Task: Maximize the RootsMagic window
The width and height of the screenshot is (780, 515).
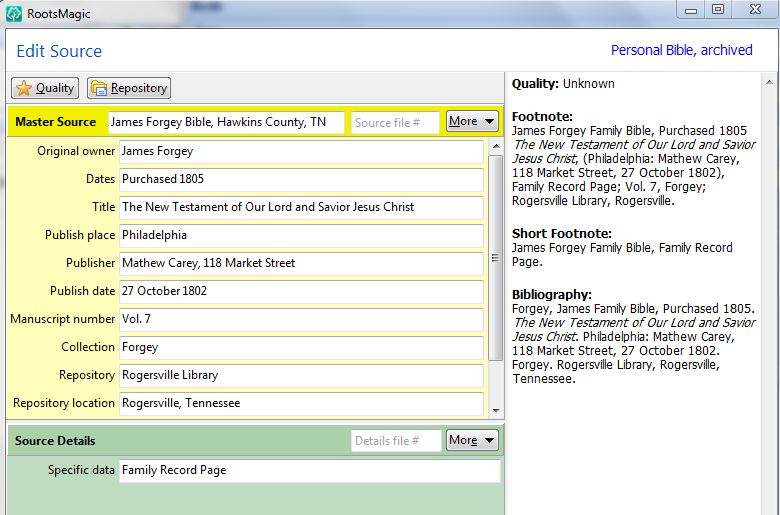Action: click(718, 9)
